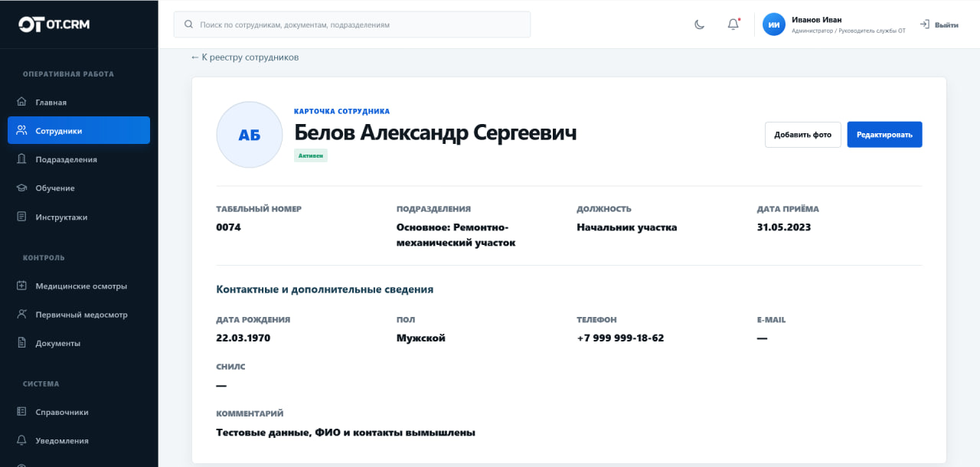Click Редактировать button
The width and height of the screenshot is (980, 467).
coord(884,135)
